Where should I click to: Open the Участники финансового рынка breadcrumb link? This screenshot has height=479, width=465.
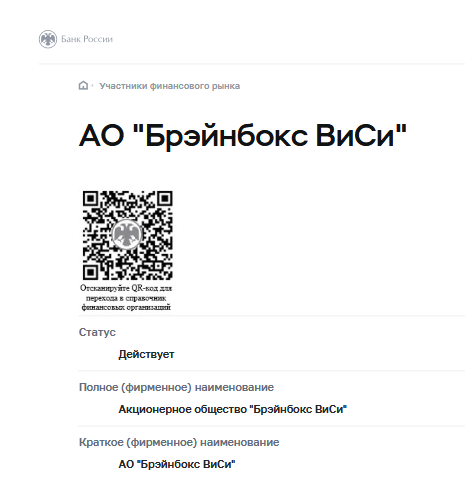pos(169,86)
